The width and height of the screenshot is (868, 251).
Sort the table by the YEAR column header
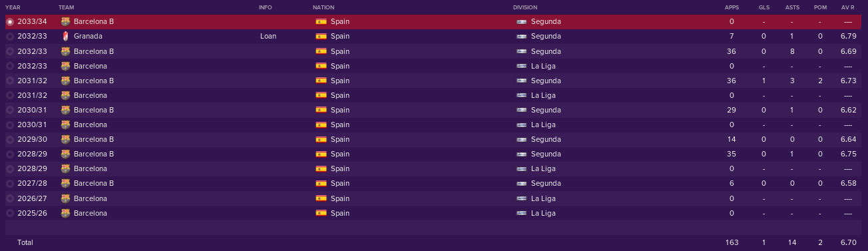pyautogui.click(x=13, y=7)
